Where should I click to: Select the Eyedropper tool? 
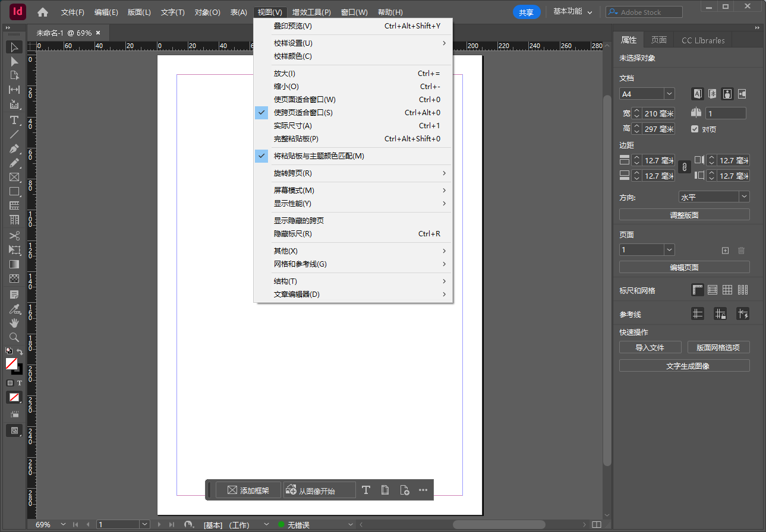click(x=14, y=309)
